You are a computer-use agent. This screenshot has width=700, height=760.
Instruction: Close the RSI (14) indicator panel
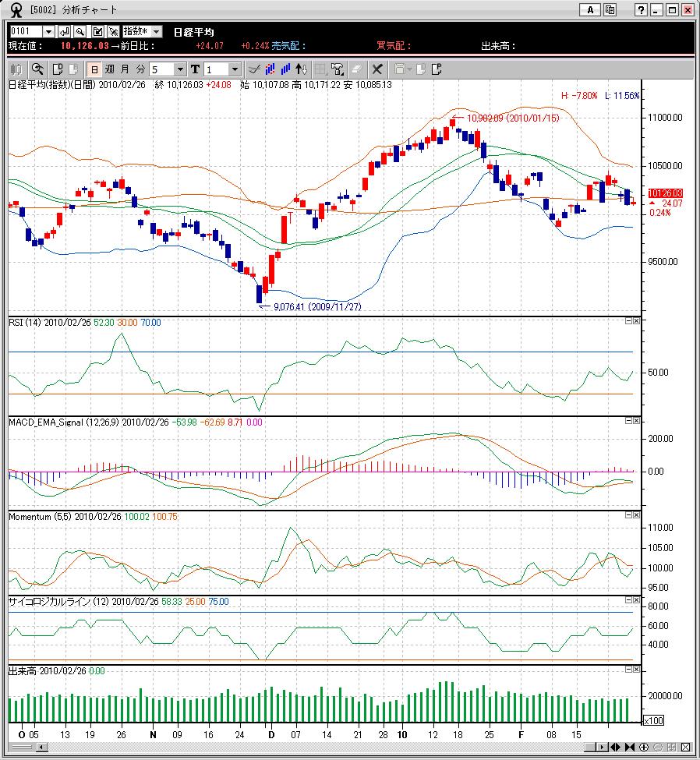point(636,321)
